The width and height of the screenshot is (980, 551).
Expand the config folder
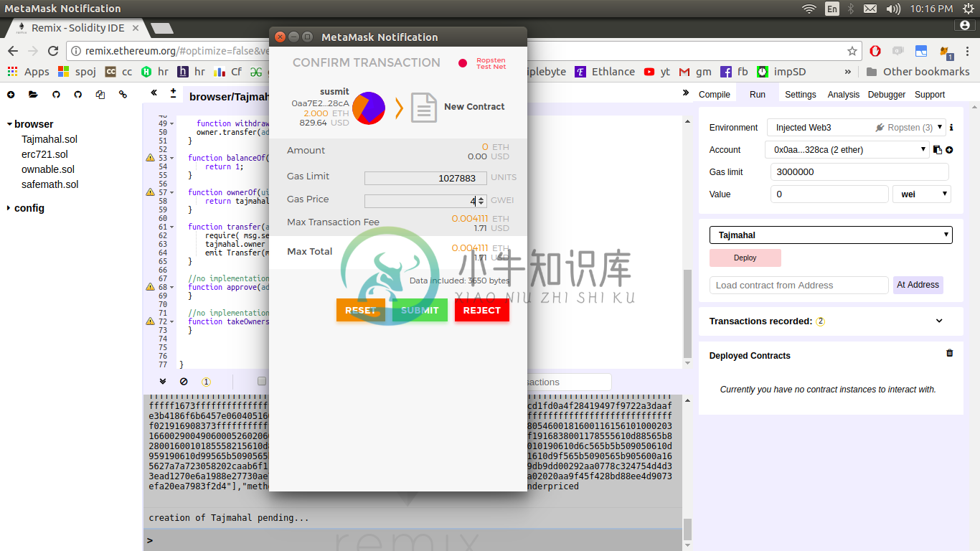pos(9,208)
